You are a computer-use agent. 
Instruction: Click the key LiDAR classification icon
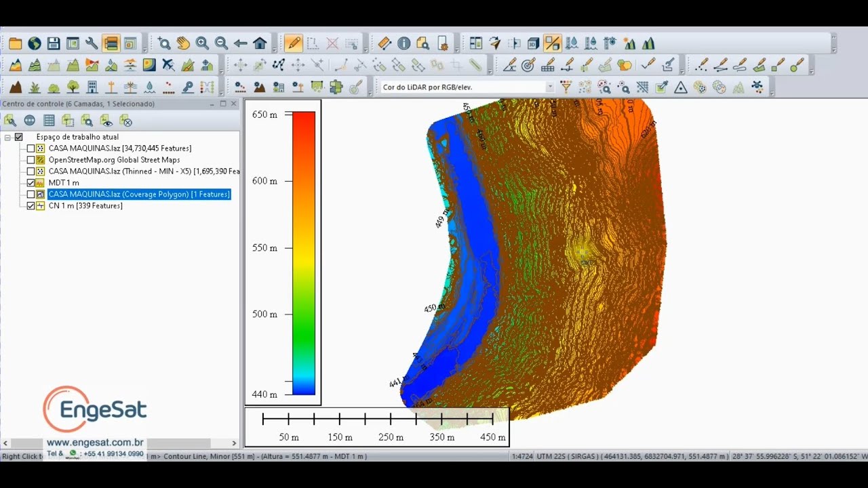pos(188,87)
